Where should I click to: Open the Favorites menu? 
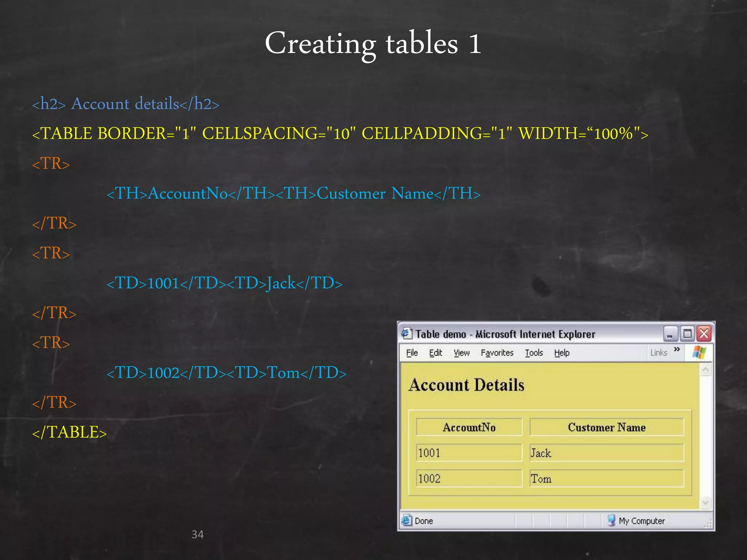[x=497, y=353]
